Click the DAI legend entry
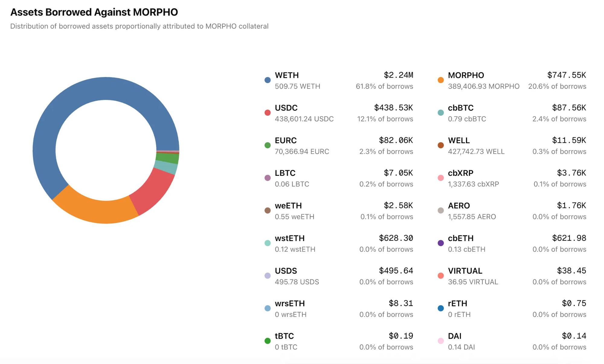 (x=455, y=336)
